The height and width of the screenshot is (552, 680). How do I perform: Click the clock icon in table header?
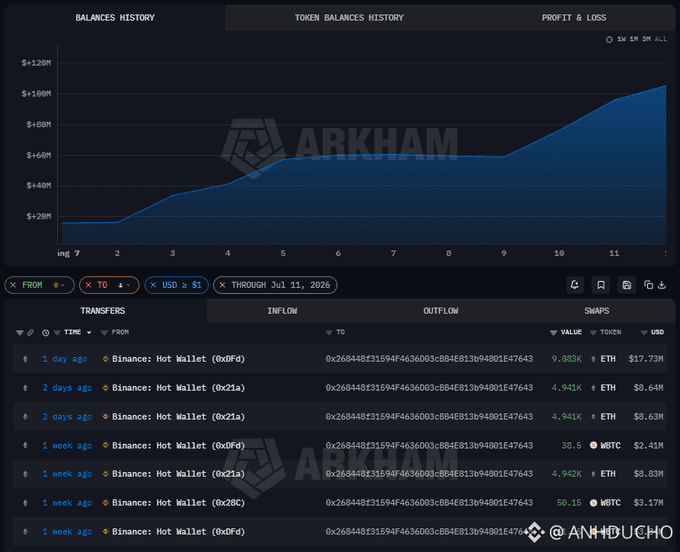46,333
